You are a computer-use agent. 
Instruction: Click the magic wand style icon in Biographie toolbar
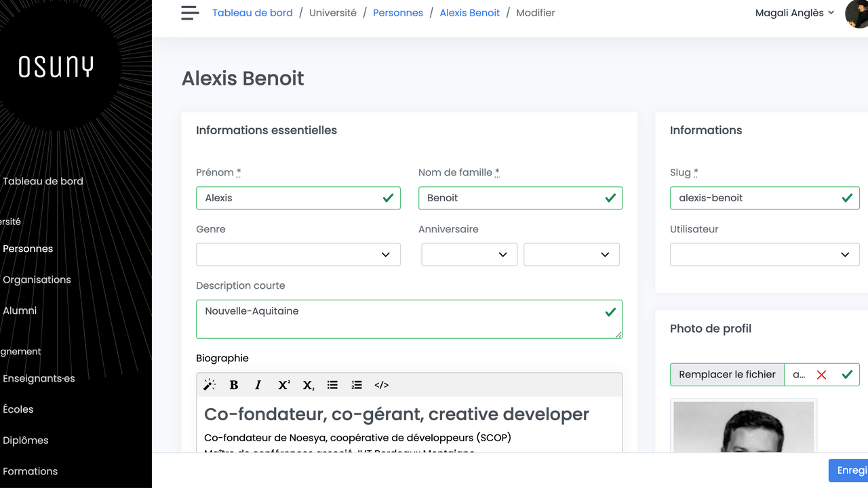point(210,385)
